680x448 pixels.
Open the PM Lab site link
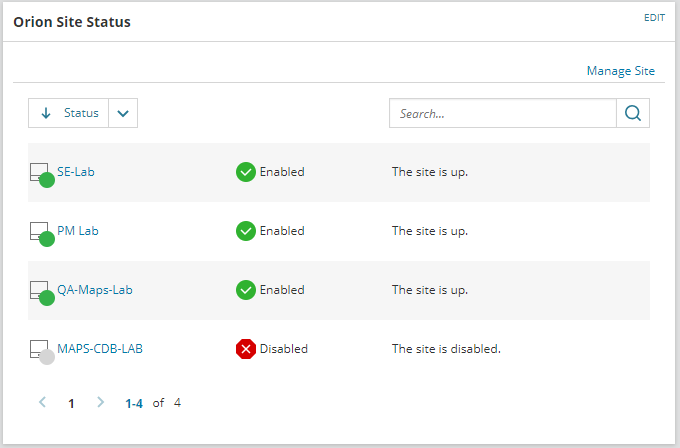[78, 231]
